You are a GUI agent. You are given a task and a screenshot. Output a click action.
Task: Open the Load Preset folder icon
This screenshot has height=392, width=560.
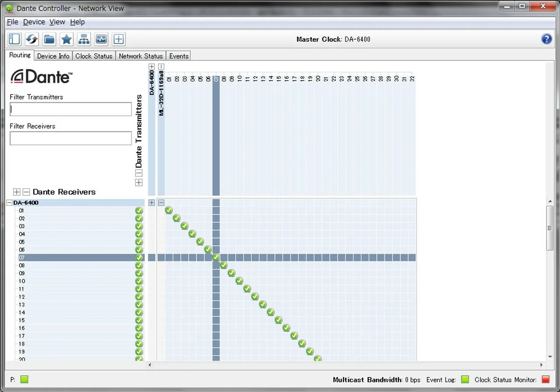[49, 39]
